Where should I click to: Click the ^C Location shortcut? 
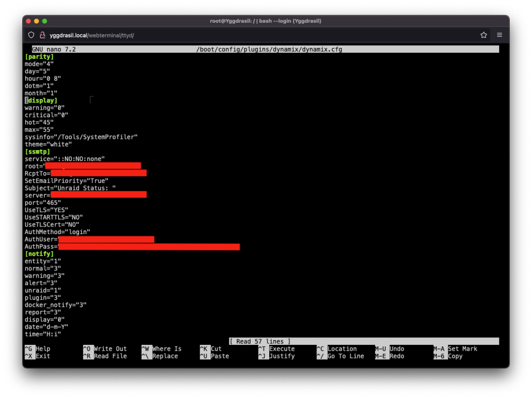click(x=337, y=349)
